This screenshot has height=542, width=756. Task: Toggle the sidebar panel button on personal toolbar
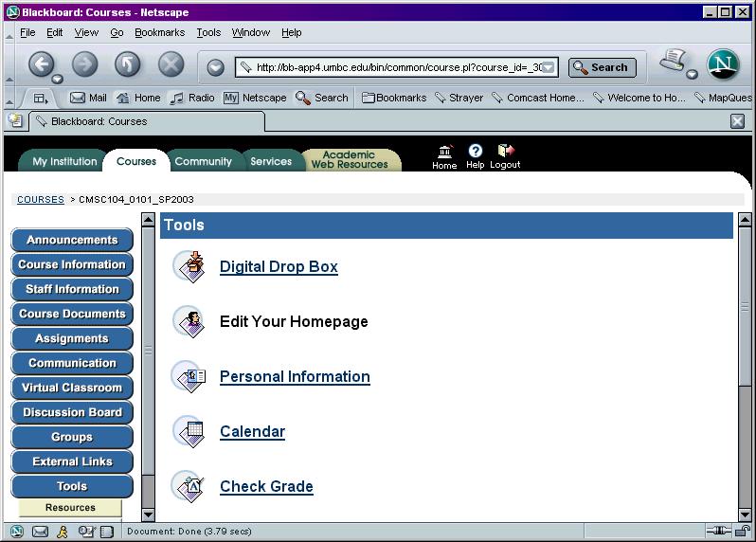pyautogui.click(x=41, y=99)
